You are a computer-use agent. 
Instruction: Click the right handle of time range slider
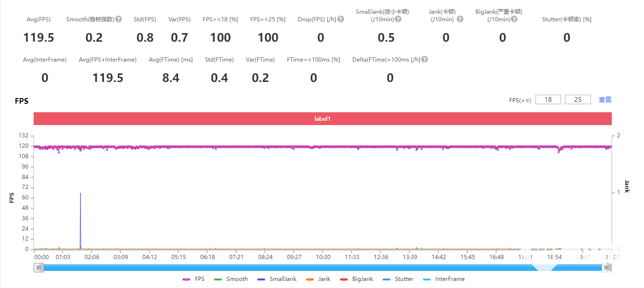pos(606,268)
